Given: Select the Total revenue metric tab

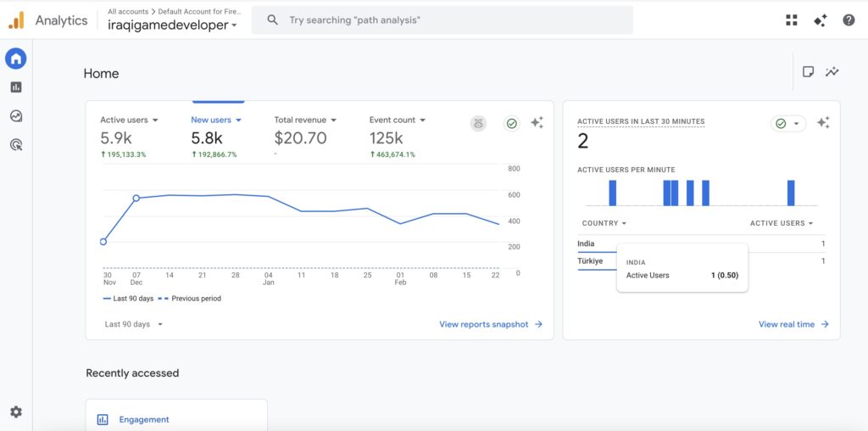Looking at the screenshot, I should [x=305, y=120].
